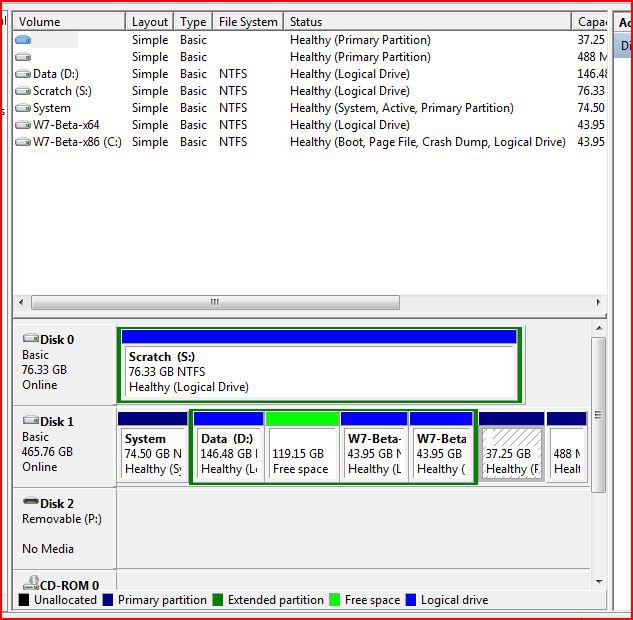This screenshot has width=633, height=620.
Task: Click the 74.50 capacity cell
Action: tap(591, 108)
